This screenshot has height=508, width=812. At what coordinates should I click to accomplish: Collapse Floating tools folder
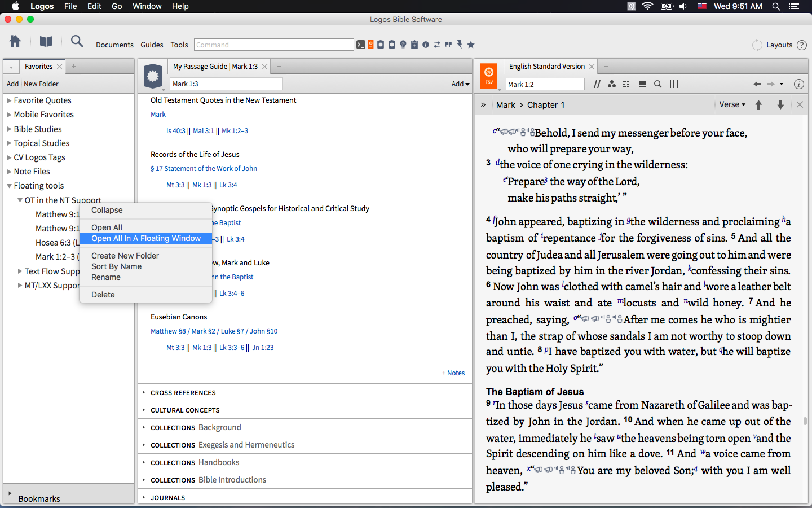pyautogui.click(x=9, y=186)
